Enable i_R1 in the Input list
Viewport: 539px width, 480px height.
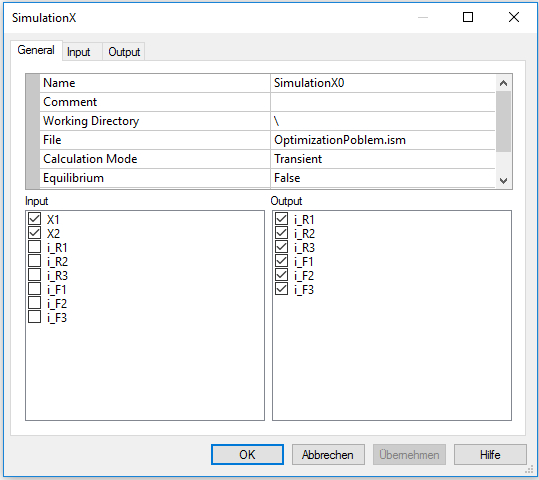point(35,247)
